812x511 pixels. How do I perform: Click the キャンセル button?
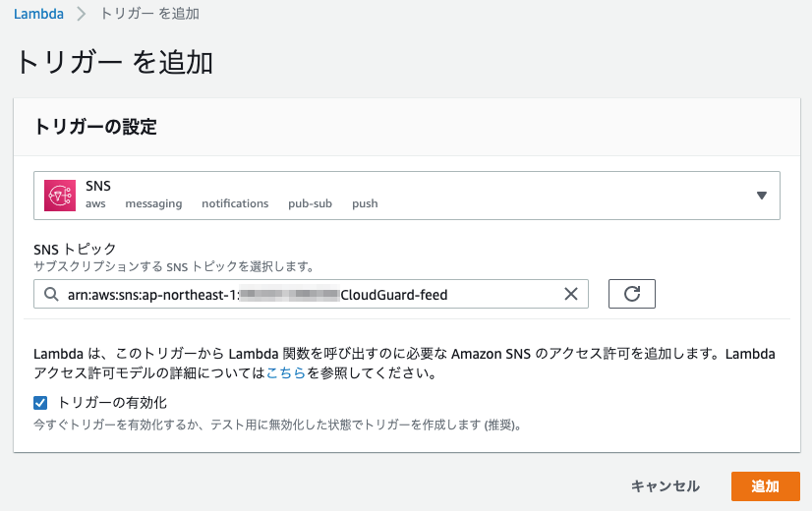(x=666, y=486)
